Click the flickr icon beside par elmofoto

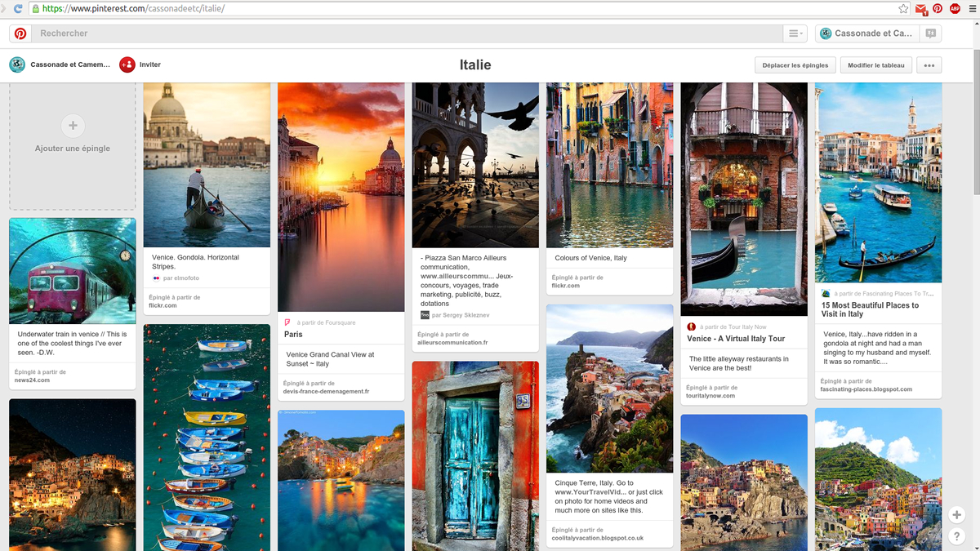pos(156,278)
